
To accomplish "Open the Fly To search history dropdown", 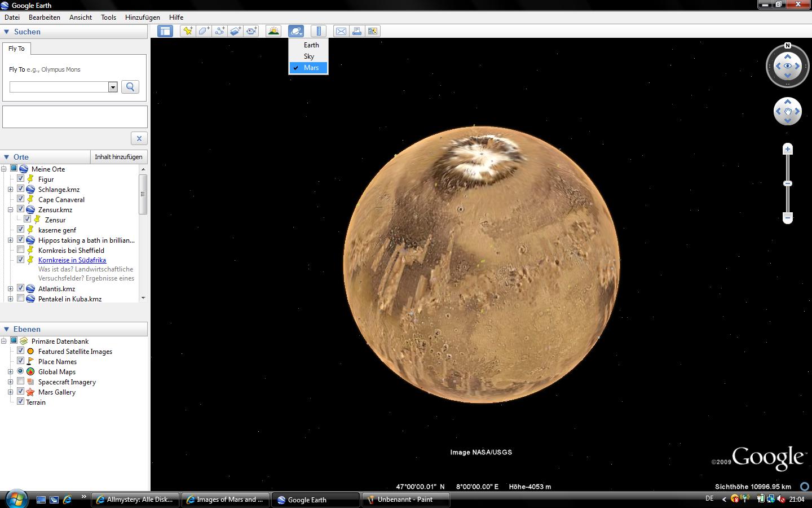I will point(113,87).
